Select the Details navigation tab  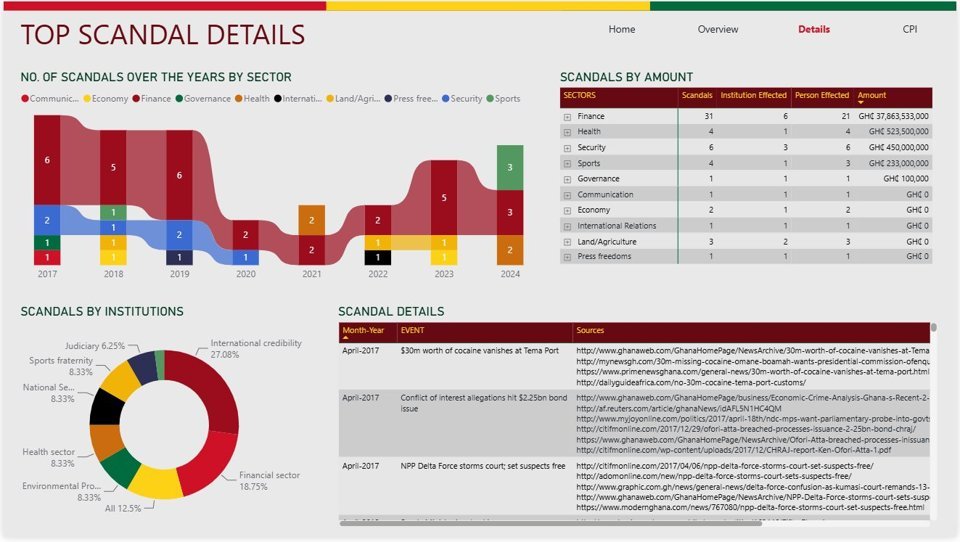tap(814, 29)
